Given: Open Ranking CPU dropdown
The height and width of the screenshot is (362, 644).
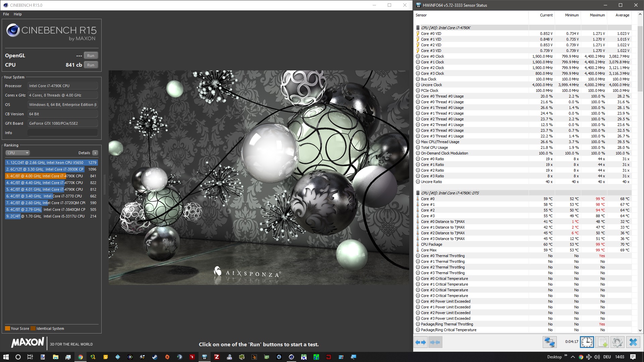Looking at the screenshot, I should coord(17,153).
